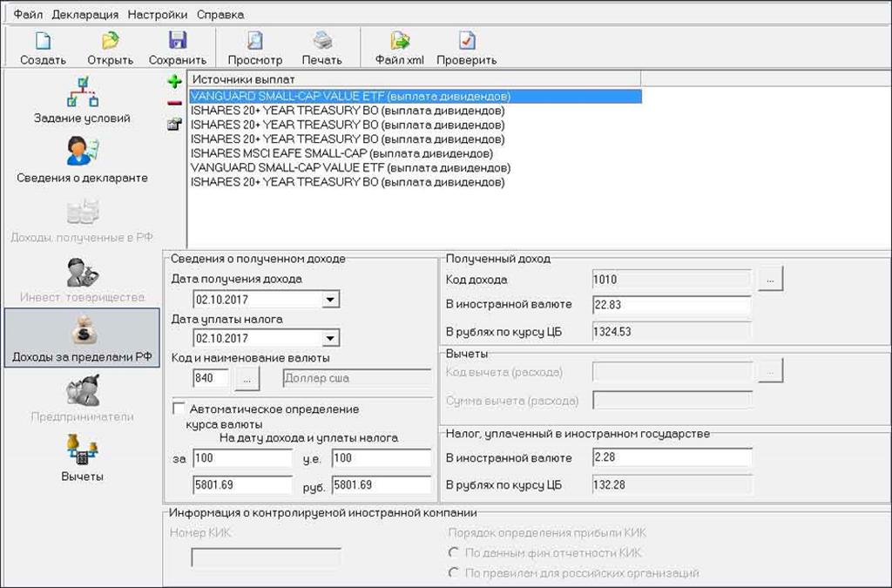The width and height of the screenshot is (892, 588).
Task: Open the Доходы за пределами РФ section
Action: click(83, 338)
